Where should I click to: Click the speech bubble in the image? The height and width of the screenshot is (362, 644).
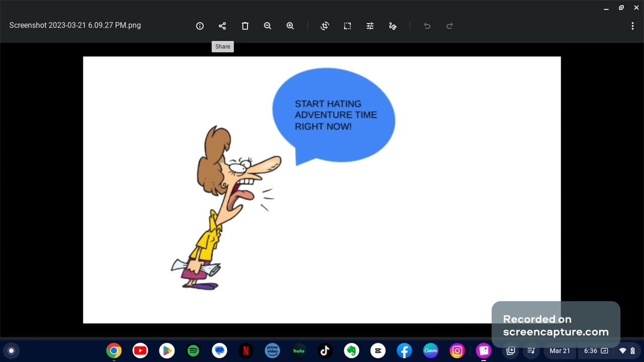tap(334, 116)
